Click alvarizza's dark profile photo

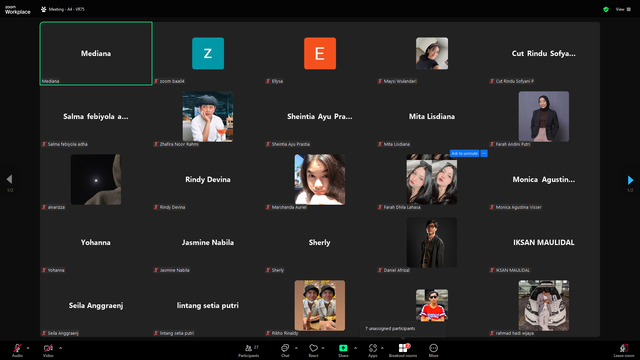click(x=96, y=179)
